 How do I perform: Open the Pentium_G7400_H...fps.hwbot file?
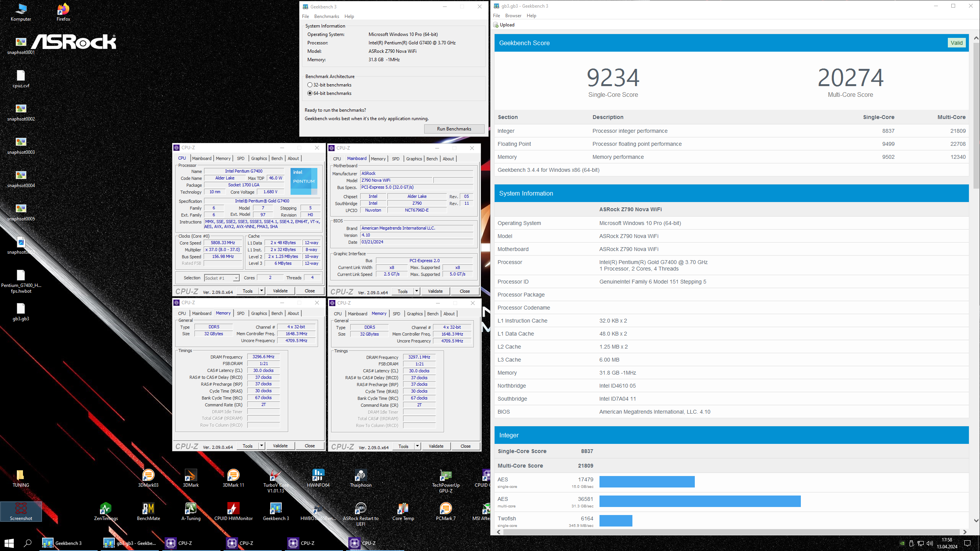21,282
